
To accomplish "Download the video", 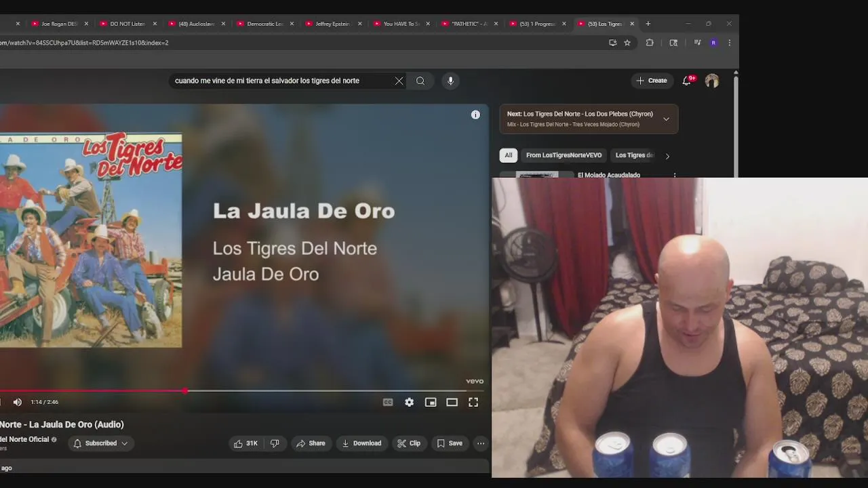I will [x=361, y=443].
